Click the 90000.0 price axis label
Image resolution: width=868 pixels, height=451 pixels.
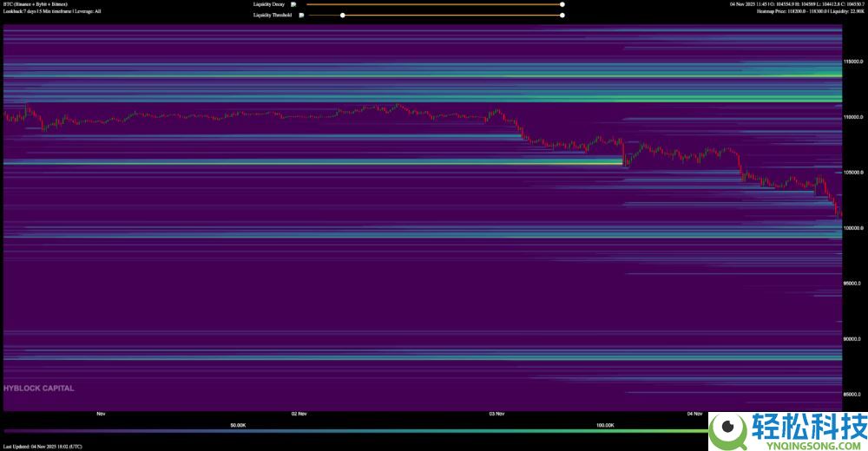(852, 338)
